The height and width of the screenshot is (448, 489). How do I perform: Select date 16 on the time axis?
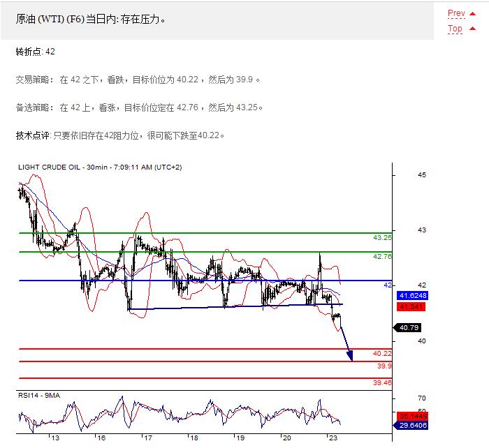click(101, 438)
